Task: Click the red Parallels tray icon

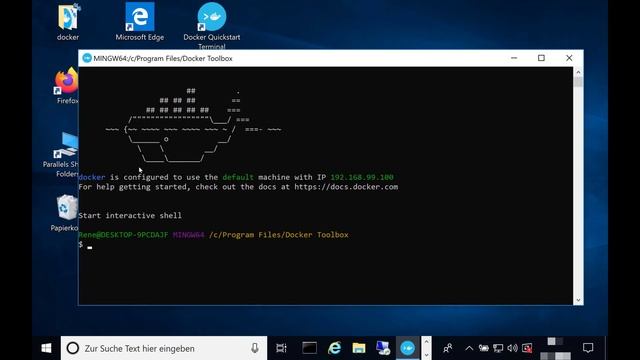Action: coord(527,348)
